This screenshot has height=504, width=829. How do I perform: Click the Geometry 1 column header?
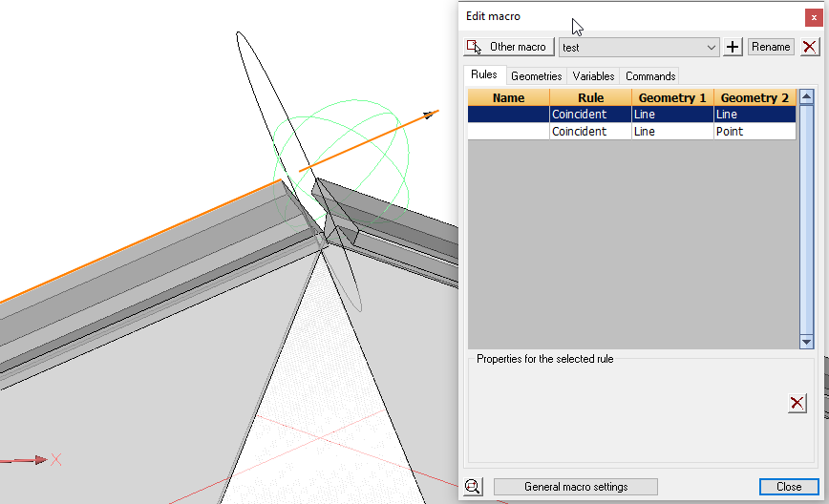click(x=672, y=97)
